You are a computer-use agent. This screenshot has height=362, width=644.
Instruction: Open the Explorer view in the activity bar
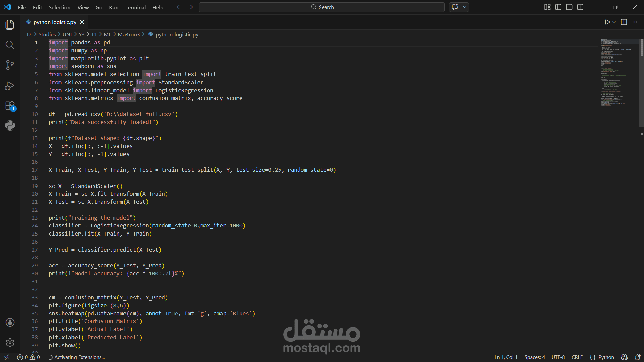(10, 24)
